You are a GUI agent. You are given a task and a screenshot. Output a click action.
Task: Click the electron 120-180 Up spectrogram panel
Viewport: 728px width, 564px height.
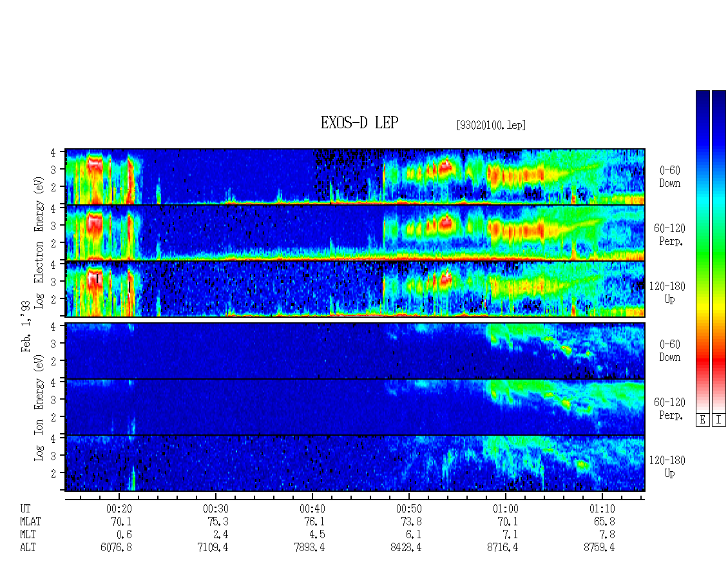[x=355, y=289]
